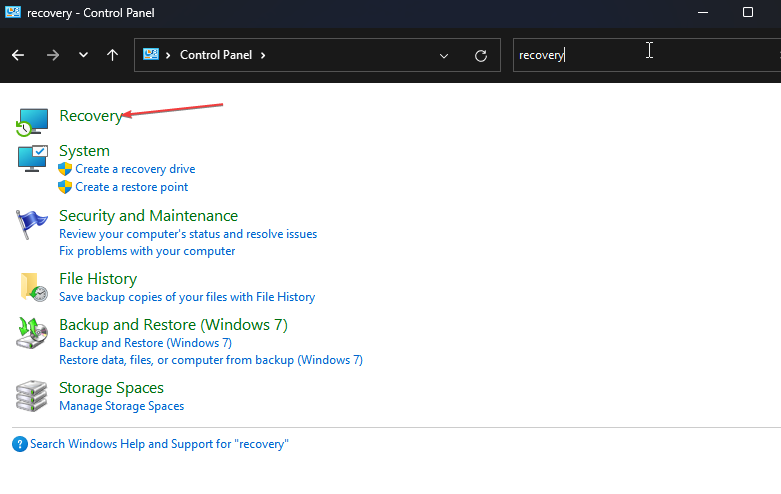Go up one level with up arrow
This screenshot has width=781, height=494.
click(x=113, y=55)
